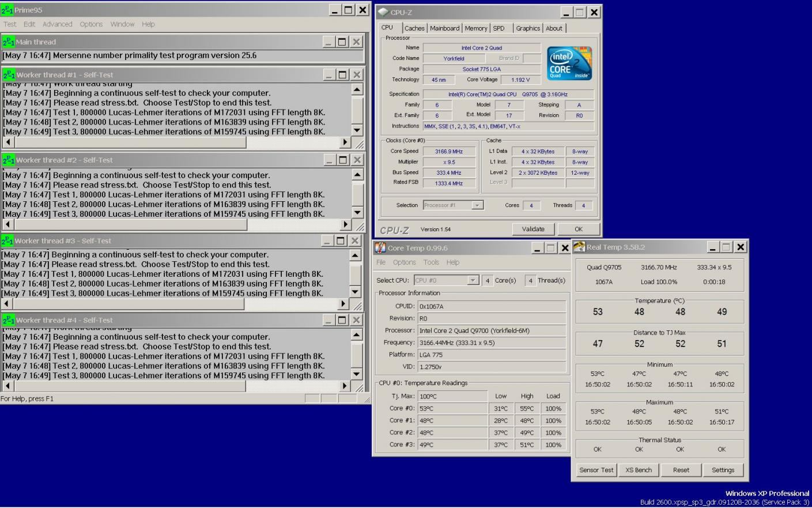This screenshot has width=812, height=508.
Task: Maximize the Worker thread #4 window
Action: (x=342, y=320)
